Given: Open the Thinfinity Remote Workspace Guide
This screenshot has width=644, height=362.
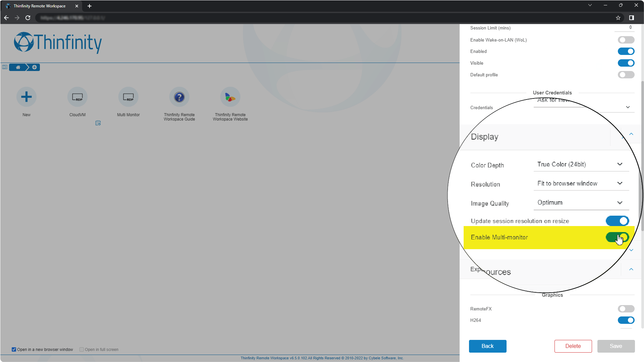Looking at the screenshot, I should 179,97.
